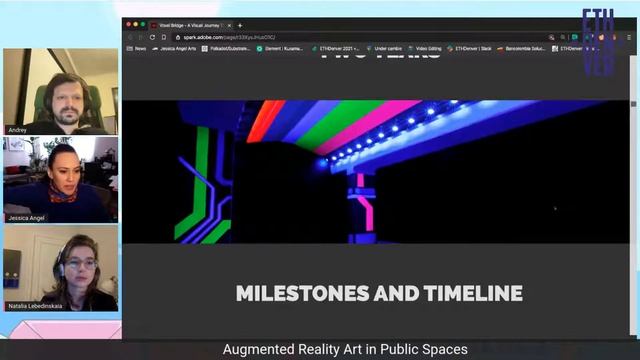The height and width of the screenshot is (360, 640).
Task: Open the Under cambio bookmark
Action: (384, 49)
